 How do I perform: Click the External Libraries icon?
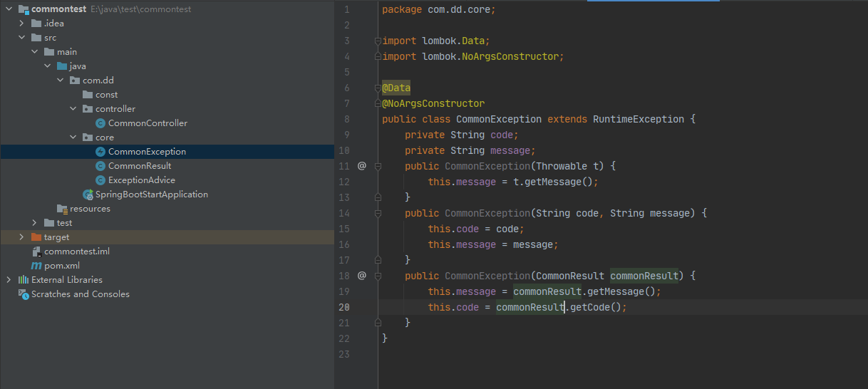pos(24,280)
